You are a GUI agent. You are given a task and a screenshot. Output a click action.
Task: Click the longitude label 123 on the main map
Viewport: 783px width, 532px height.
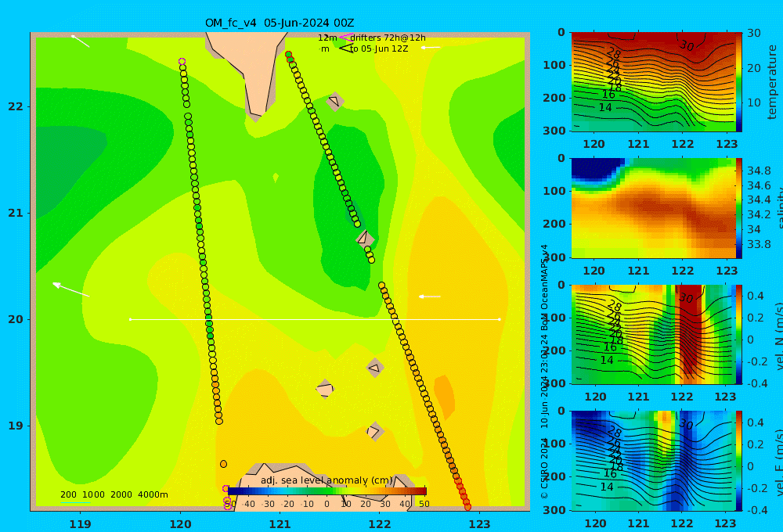tap(479, 524)
